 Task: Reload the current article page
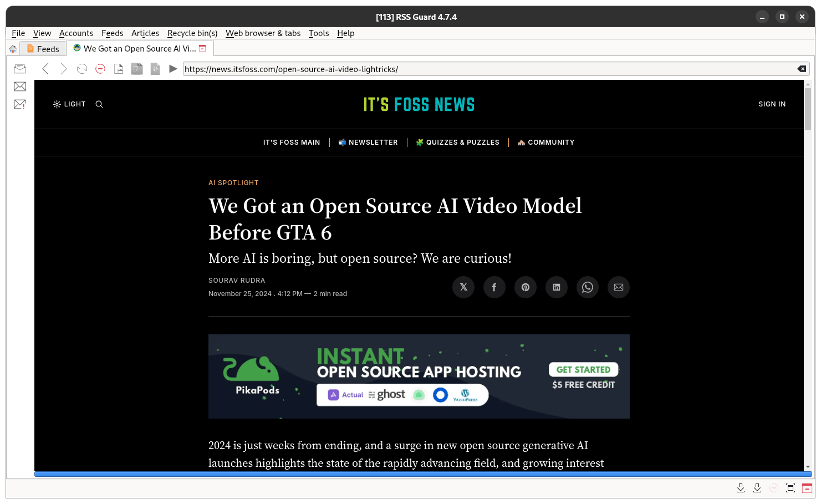click(82, 68)
